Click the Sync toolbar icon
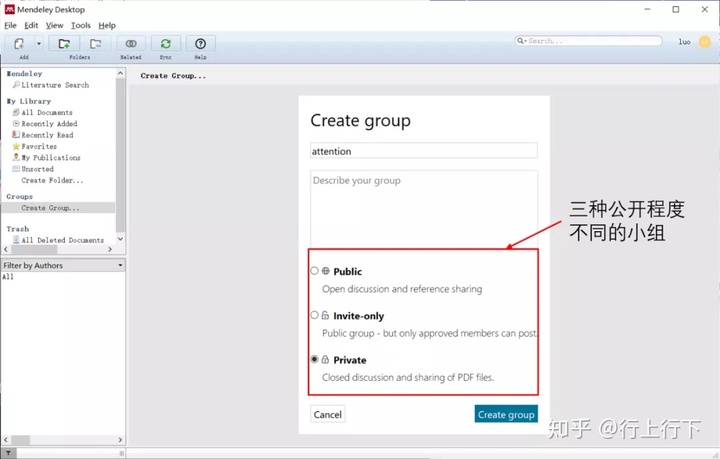This screenshot has height=459, width=720. (166, 44)
